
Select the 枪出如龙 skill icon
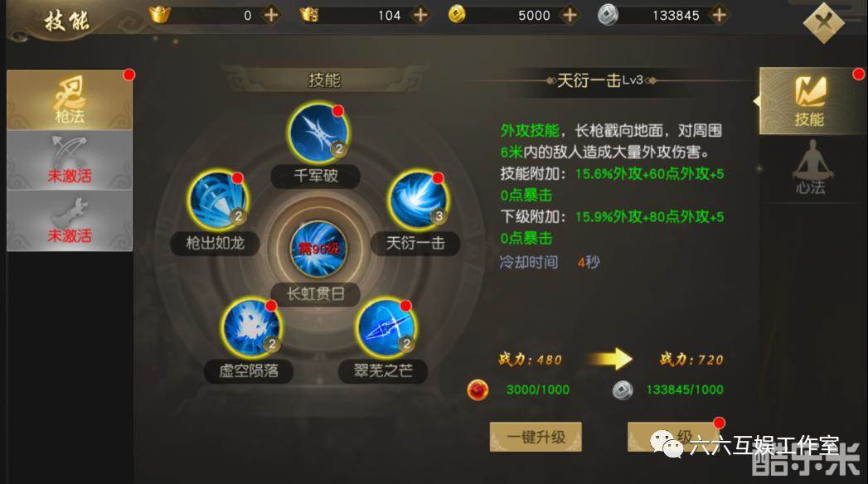pyautogui.click(x=217, y=201)
